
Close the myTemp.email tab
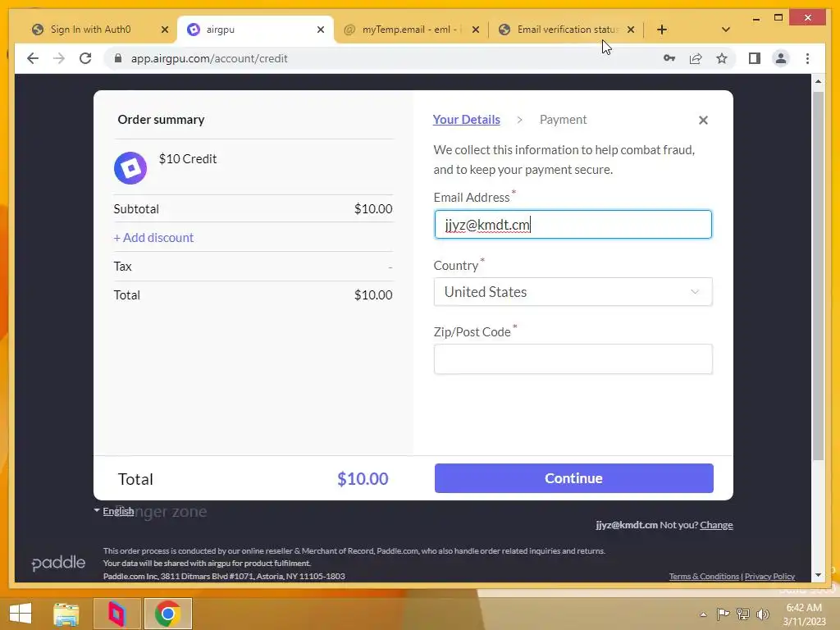(x=476, y=30)
